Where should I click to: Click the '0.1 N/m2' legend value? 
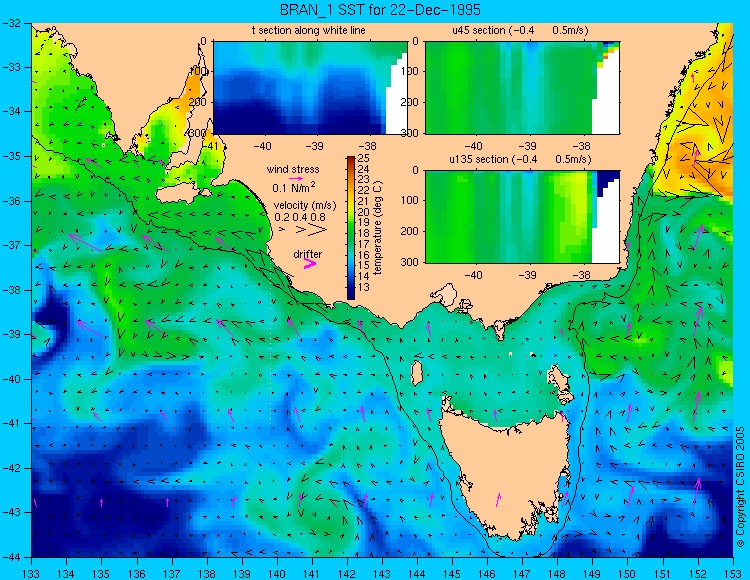coord(294,187)
